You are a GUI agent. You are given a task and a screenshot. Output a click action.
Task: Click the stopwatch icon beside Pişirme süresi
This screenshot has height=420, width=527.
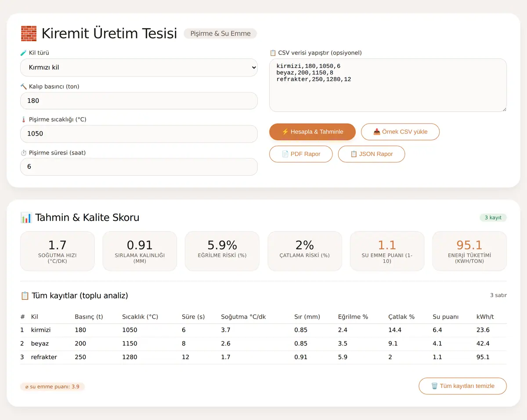[x=24, y=153]
